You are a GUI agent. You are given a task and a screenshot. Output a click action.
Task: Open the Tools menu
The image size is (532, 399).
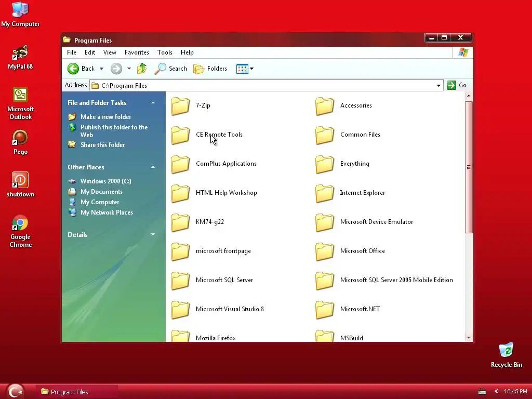(165, 52)
